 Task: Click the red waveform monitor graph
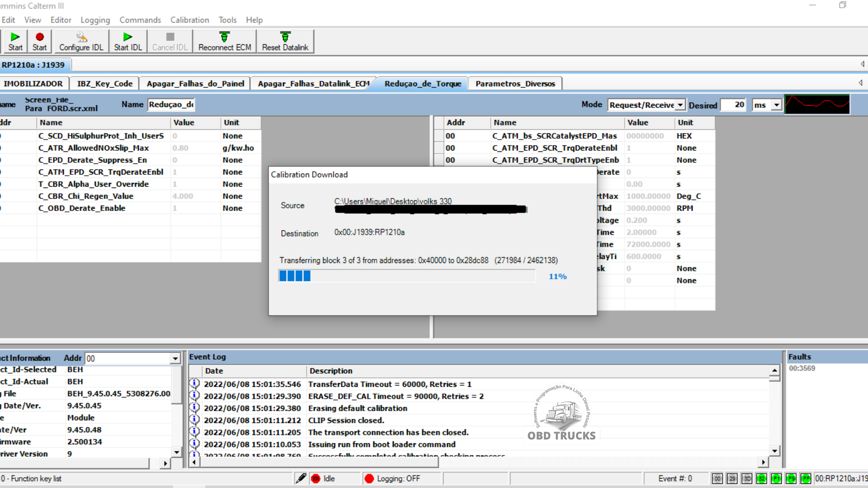coord(817,104)
